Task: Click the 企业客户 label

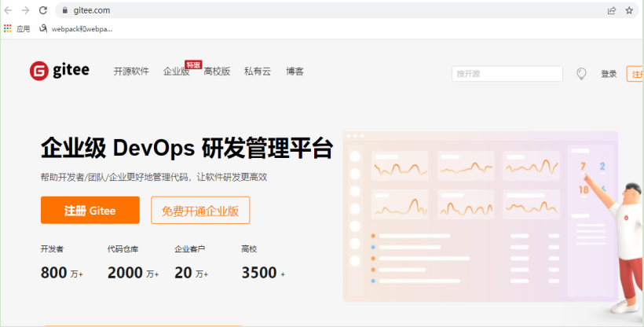Action: (190, 249)
